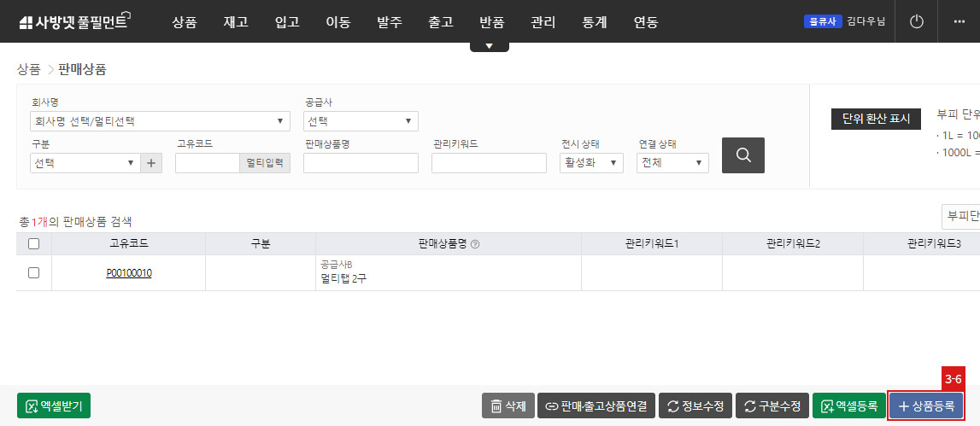Viewport: 980px width, 426px height.
Task: Open the 연결 상태 전체 dropdown
Action: point(672,163)
